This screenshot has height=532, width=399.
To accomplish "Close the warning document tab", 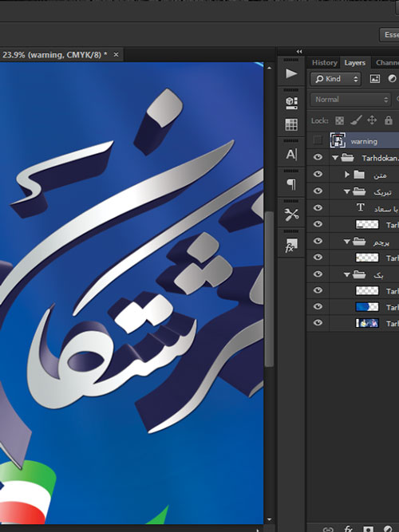I will (x=117, y=54).
